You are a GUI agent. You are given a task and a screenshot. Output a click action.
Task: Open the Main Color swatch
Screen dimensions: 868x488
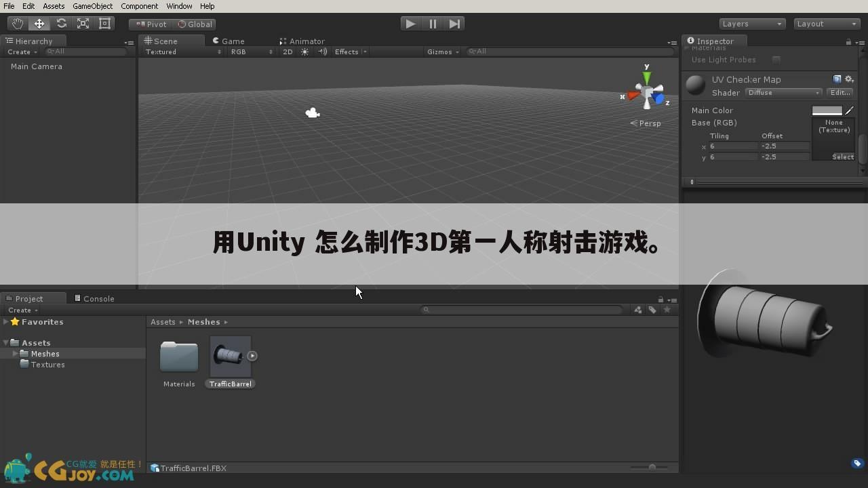tap(827, 110)
